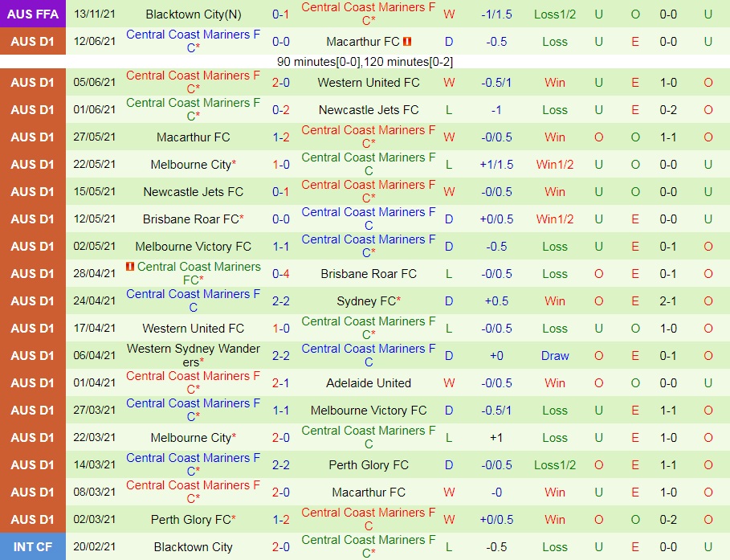The image size is (730, 560).
Task: Click the +1 handicap value
Action: 497,438
